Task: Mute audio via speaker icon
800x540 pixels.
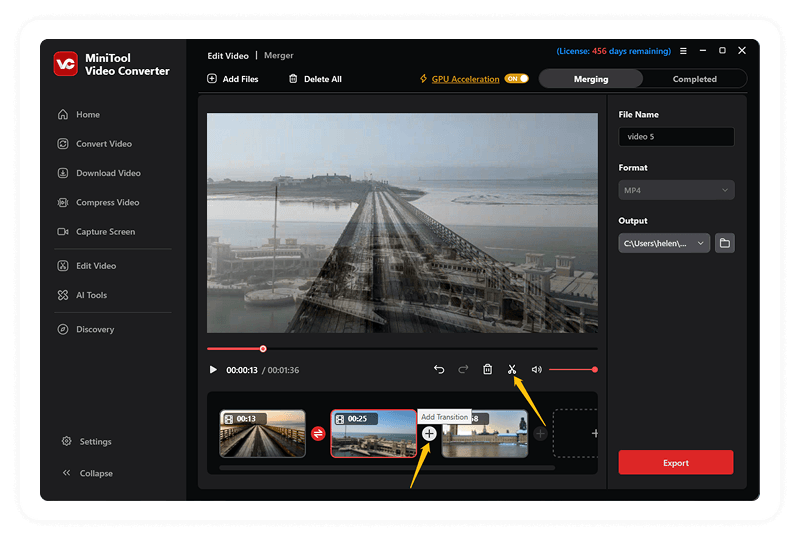Action: pos(536,370)
